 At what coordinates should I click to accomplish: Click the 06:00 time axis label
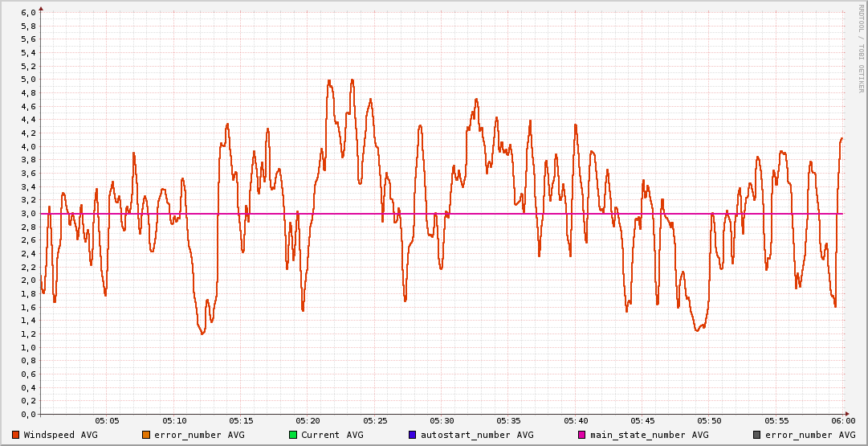(x=843, y=420)
